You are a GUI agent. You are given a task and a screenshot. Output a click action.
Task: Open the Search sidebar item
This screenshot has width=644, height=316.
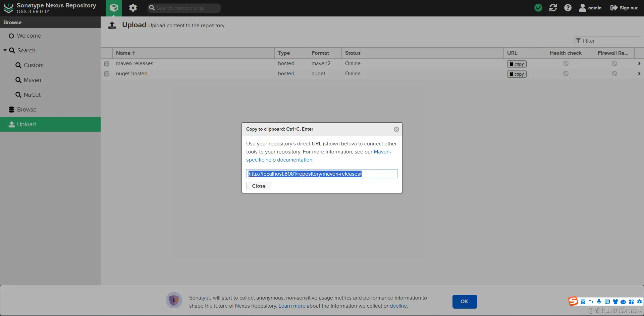pyautogui.click(x=26, y=50)
